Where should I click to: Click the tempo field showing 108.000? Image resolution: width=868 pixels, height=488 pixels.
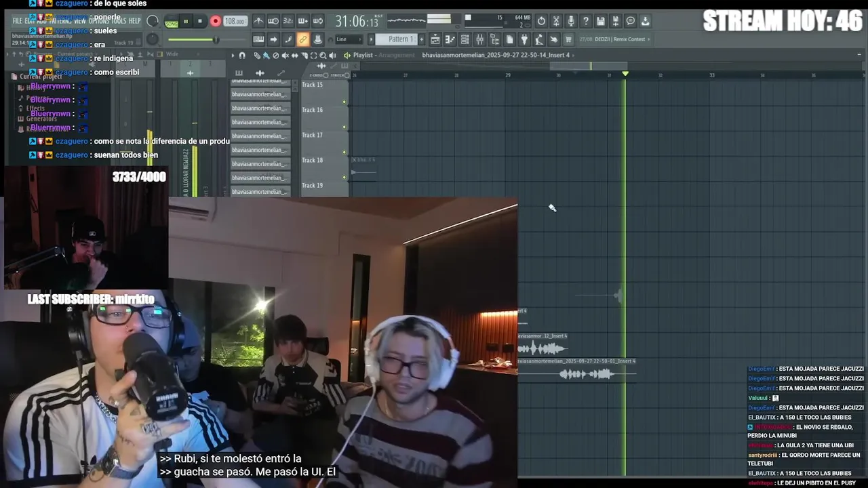pyautogui.click(x=235, y=21)
